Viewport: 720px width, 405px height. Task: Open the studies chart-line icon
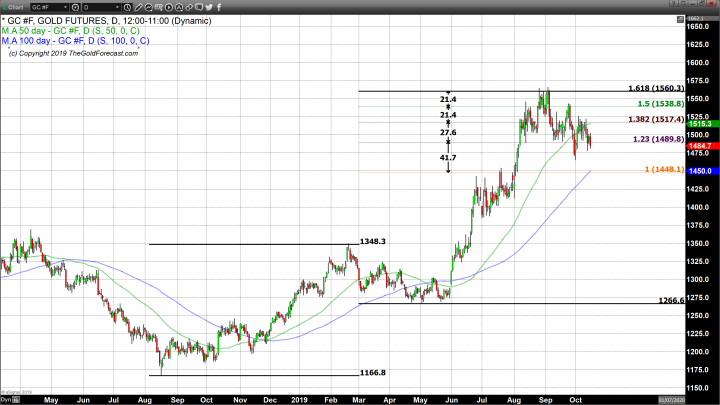click(x=148, y=7)
